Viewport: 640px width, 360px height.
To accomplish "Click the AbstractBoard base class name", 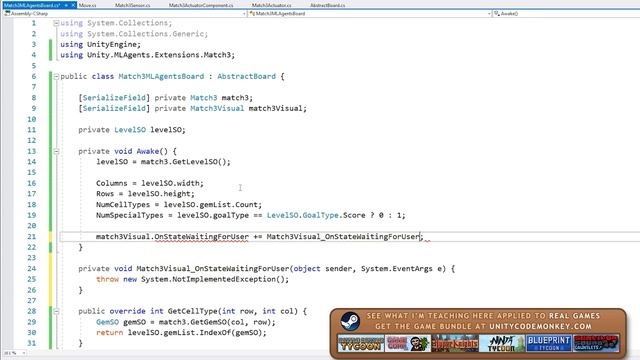I will click(x=246, y=76).
